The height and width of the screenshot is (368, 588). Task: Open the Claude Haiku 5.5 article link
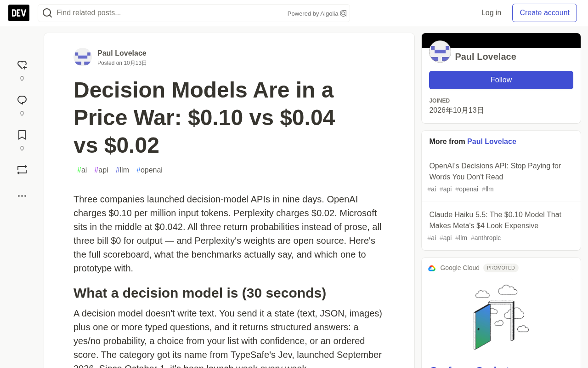(x=495, y=220)
